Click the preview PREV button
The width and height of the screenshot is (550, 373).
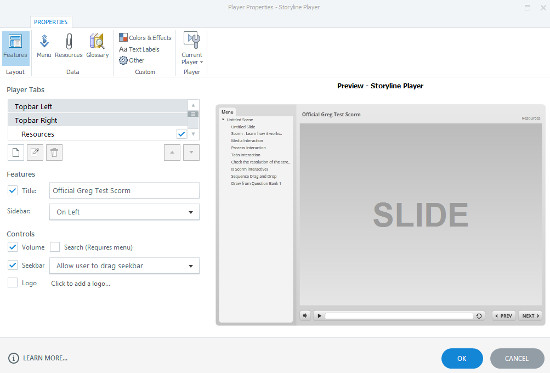pyautogui.click(x=504, y=316)
